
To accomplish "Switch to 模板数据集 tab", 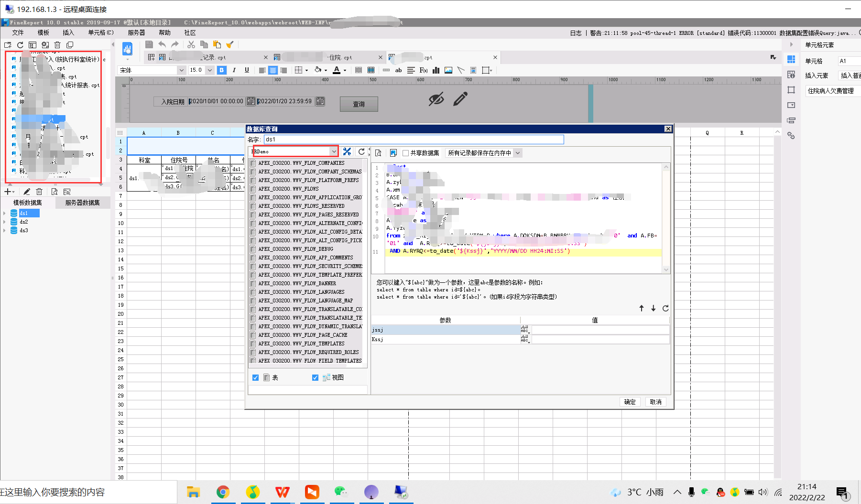I will click(27, 203).
